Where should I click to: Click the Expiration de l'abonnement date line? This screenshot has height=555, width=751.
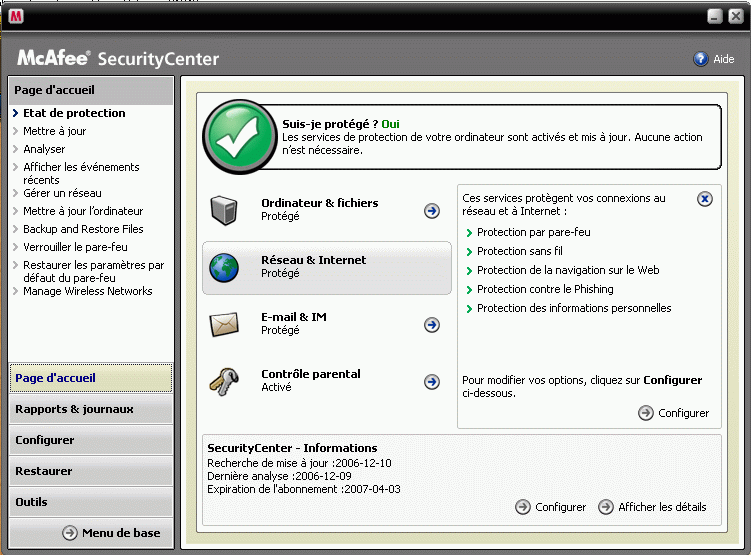coord(304,489)
